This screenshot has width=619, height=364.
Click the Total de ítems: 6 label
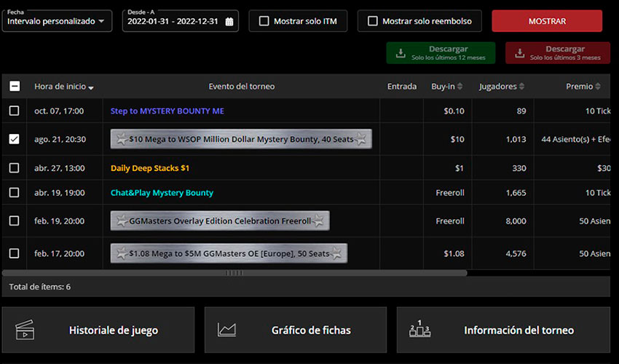click(40, 287)
